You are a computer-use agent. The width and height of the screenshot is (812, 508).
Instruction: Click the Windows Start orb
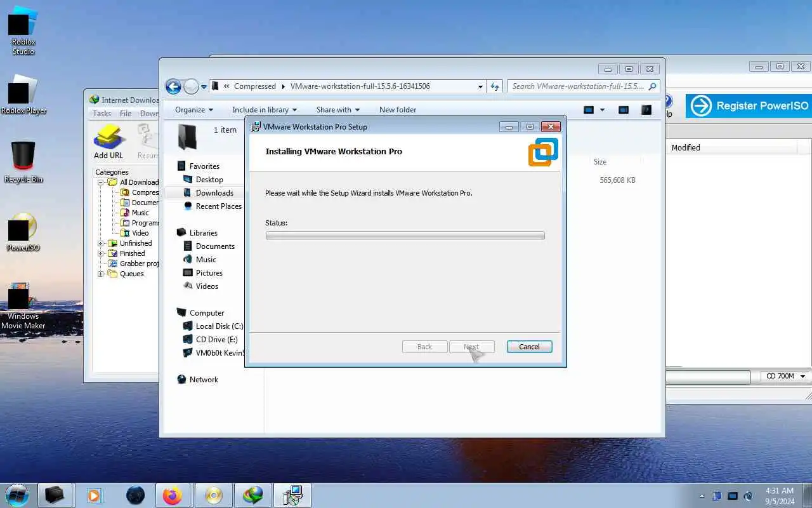coord(16,495)
